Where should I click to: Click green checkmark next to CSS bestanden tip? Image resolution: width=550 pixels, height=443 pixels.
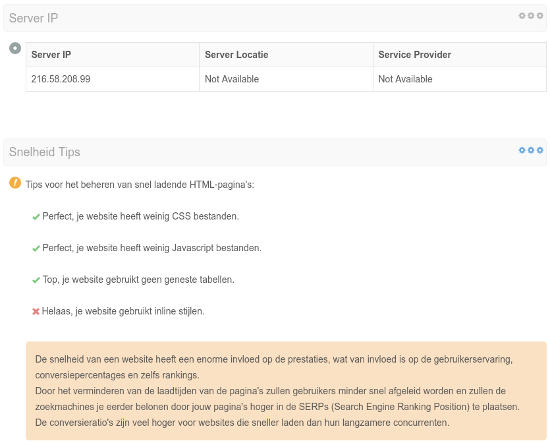click(36, 217)
